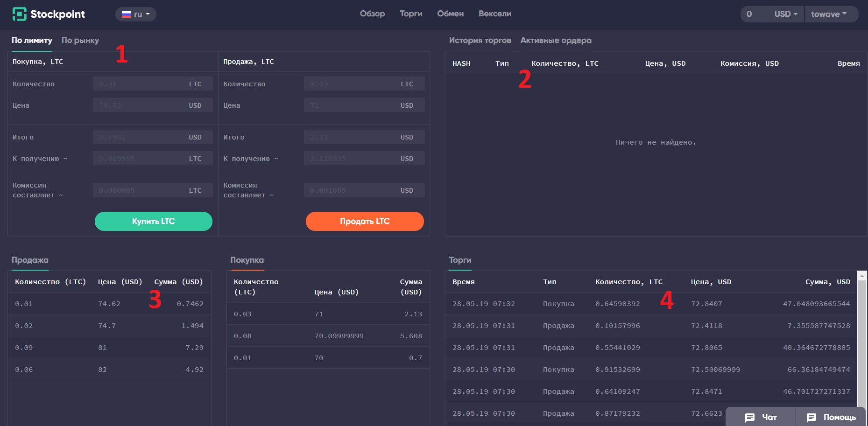Click the sell К получению field

pos(364,159)
